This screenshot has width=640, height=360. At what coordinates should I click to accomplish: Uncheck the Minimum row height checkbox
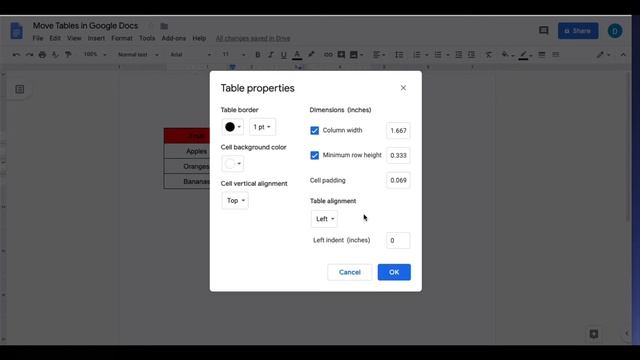(x=314, y=156)
